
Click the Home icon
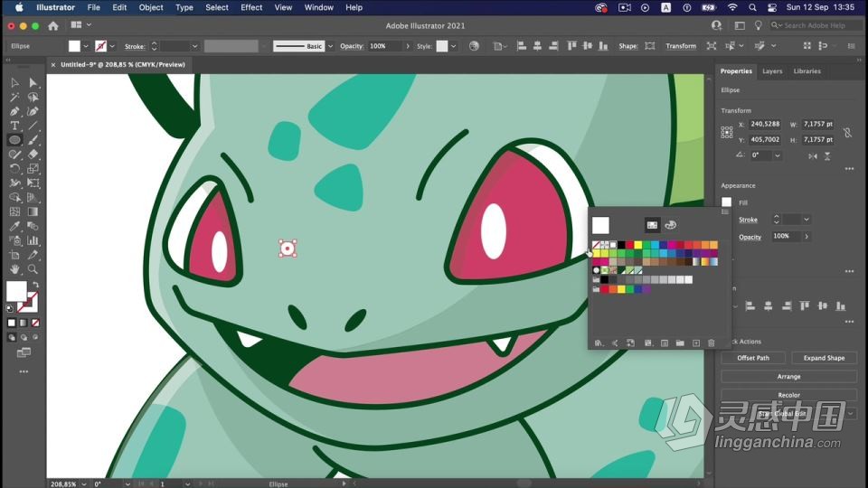tap(53, 25)
